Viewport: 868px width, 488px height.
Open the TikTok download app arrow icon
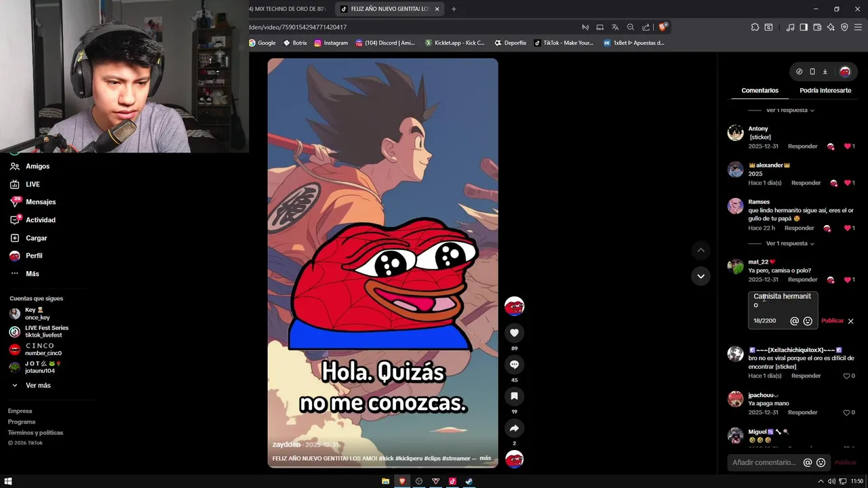click(825, 71)
